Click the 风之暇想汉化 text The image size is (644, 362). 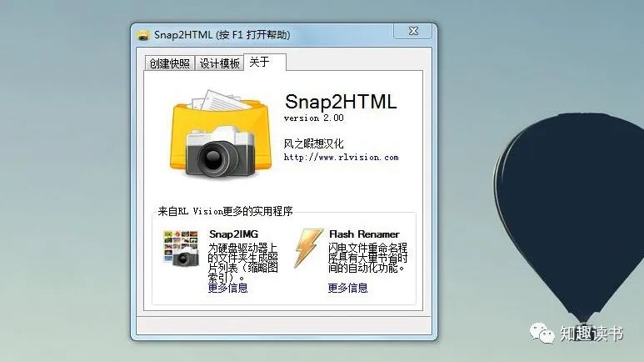313,143
